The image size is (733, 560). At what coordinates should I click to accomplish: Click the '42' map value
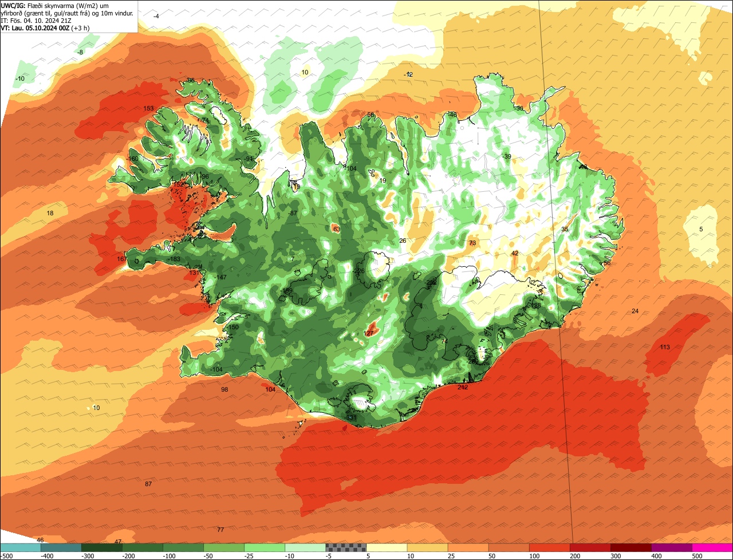pyautogui.click(x=515, y=253)
